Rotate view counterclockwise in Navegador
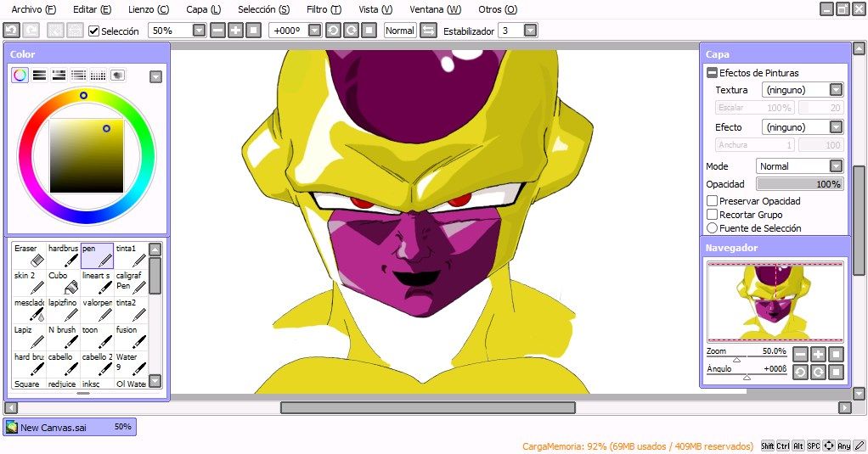 [x=800, y=372]
